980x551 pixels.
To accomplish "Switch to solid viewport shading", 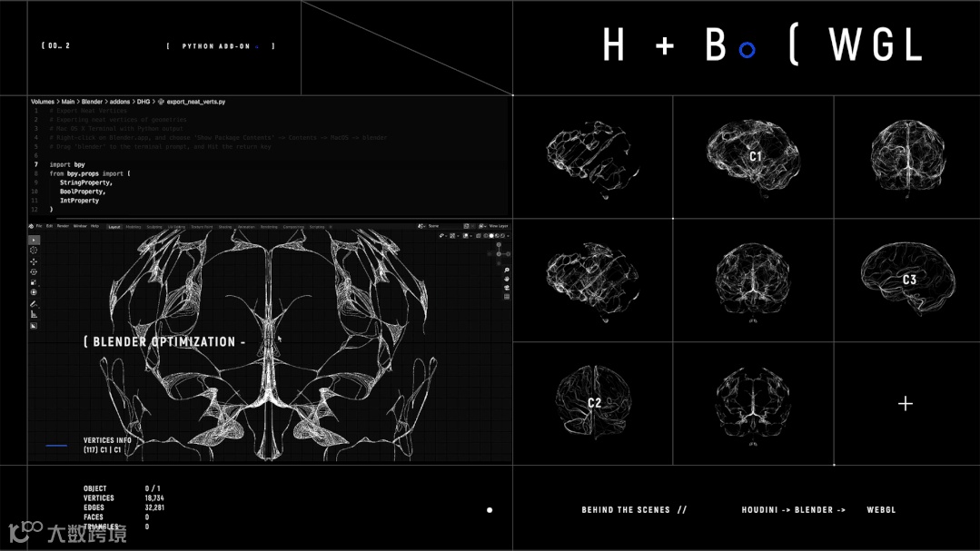I will point(491,235).
